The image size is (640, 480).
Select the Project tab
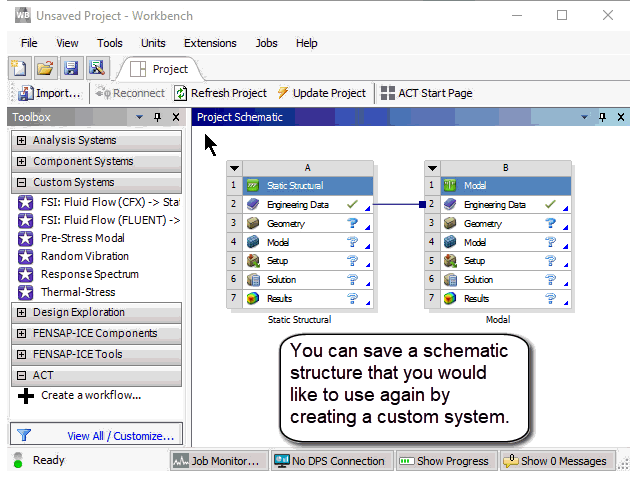tap(160, 69)
